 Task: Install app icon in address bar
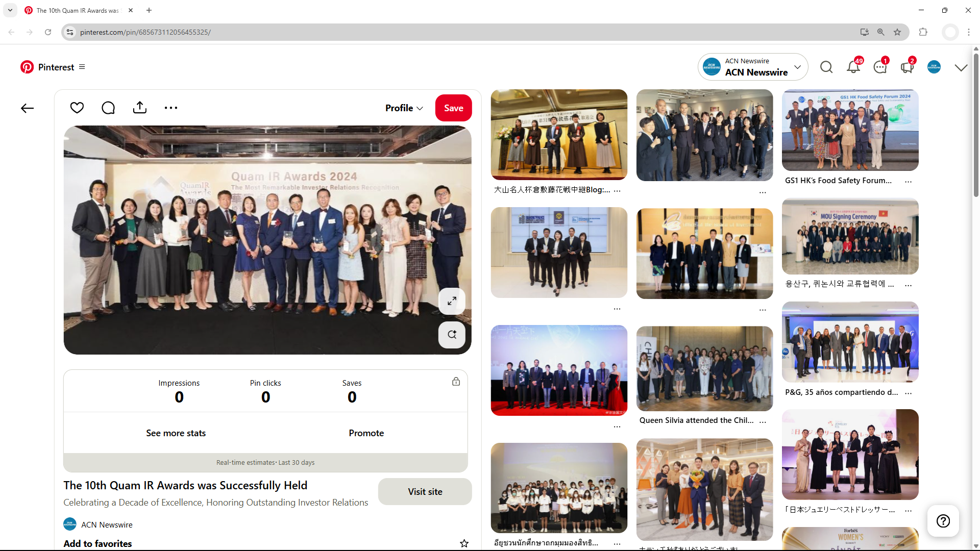865,32
